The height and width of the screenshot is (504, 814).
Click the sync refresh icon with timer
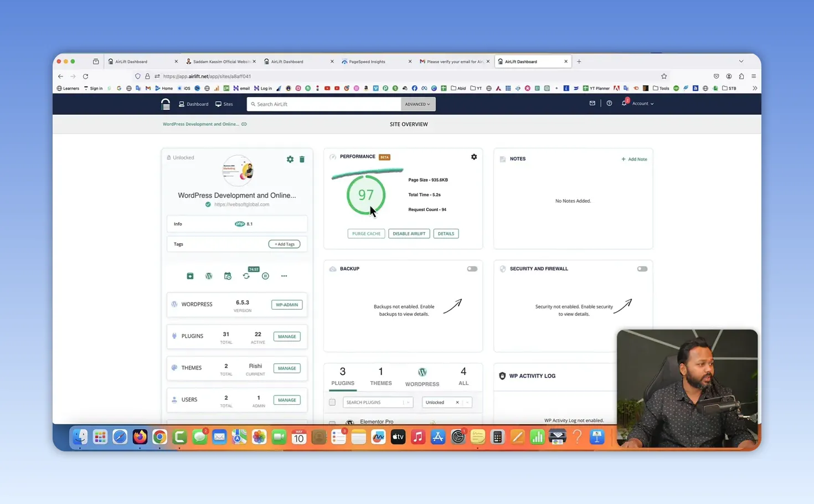(246, 276)
